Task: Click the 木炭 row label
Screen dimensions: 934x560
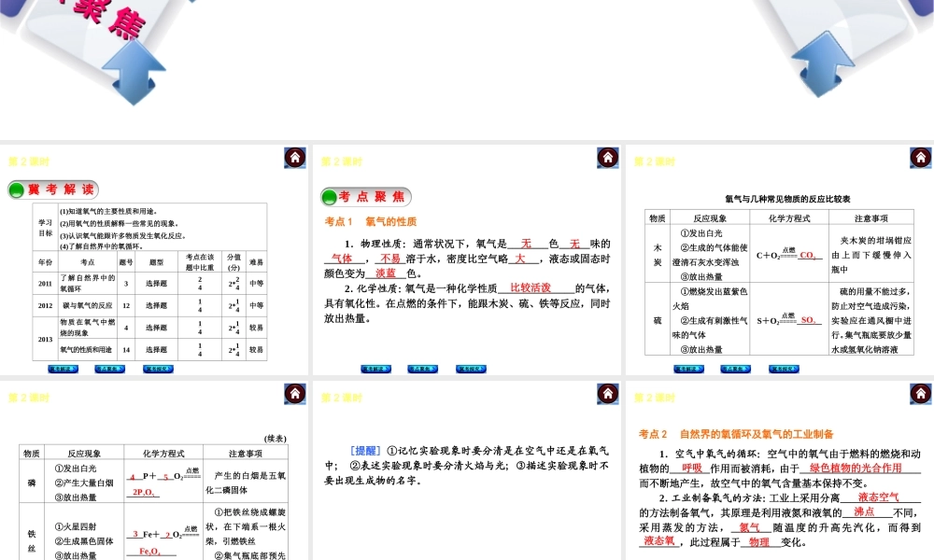Action: [657, 254]
